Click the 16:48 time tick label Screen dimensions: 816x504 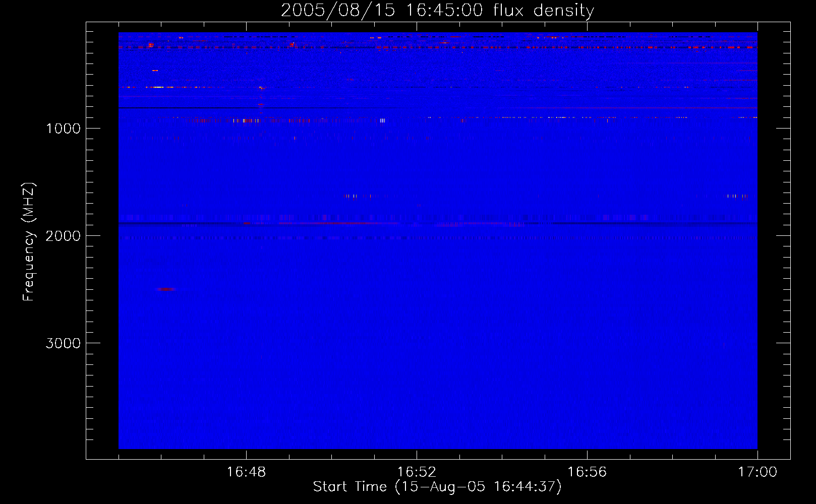point(246,472)
